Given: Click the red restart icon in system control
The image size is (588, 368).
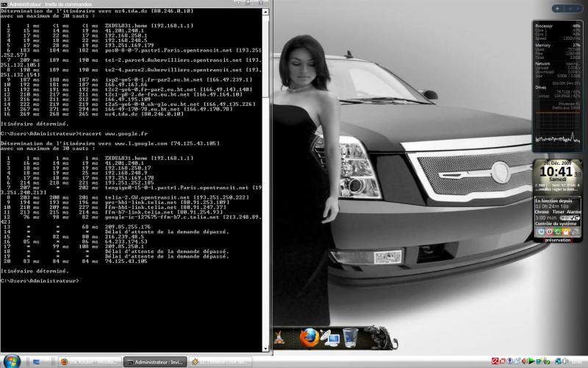Looking at the screenshot, I should 551,231.
